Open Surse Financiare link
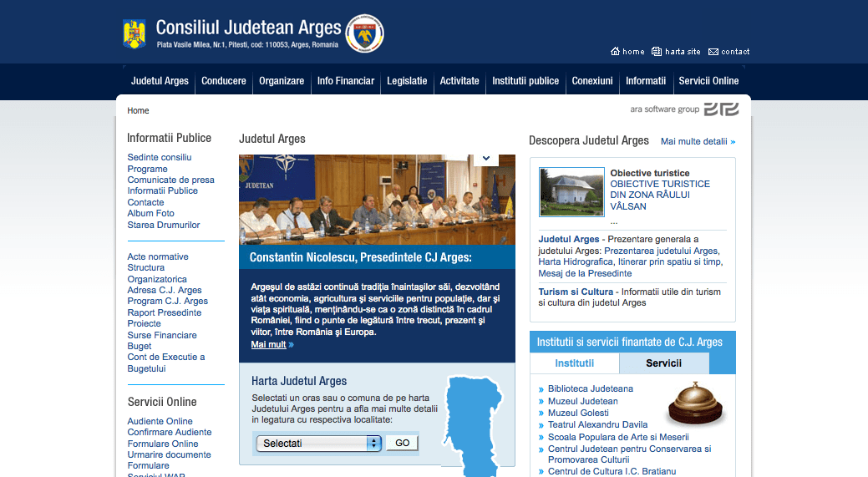The height and width of the screenshot is (477, 868). (162, 335)
